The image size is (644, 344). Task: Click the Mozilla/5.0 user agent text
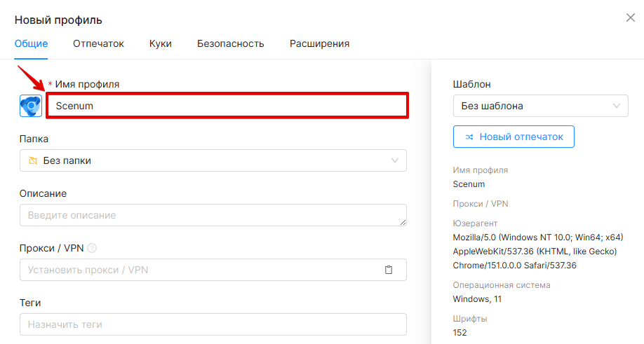538,252
